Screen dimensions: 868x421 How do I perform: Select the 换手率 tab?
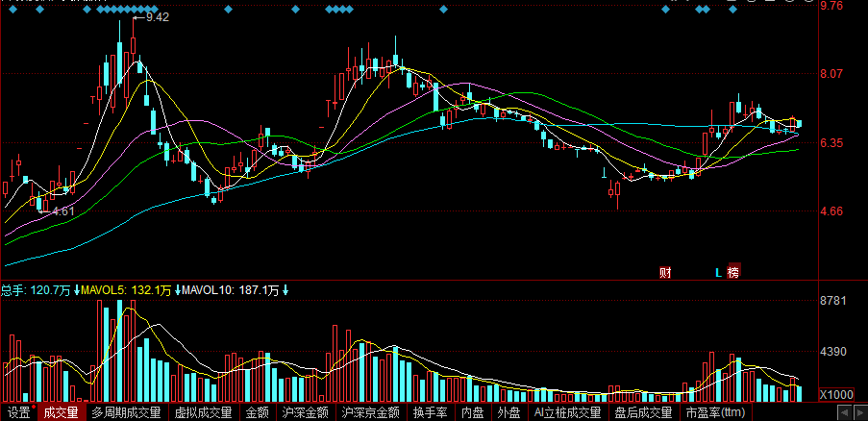click(431, 412)
